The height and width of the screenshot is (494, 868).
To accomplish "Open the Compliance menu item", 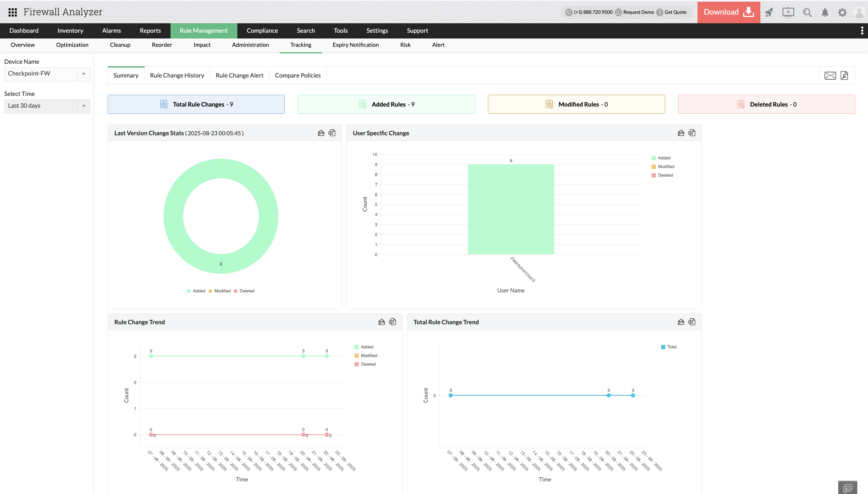I will click(262, 30).
